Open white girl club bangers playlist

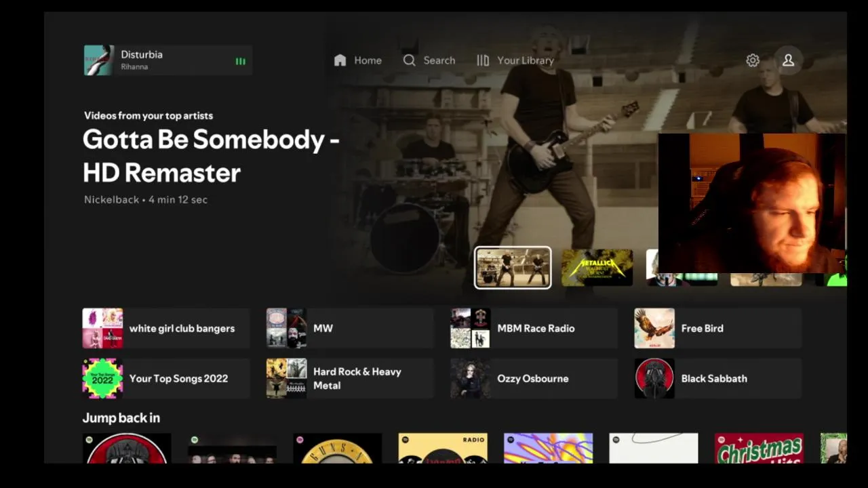[166, 328]
